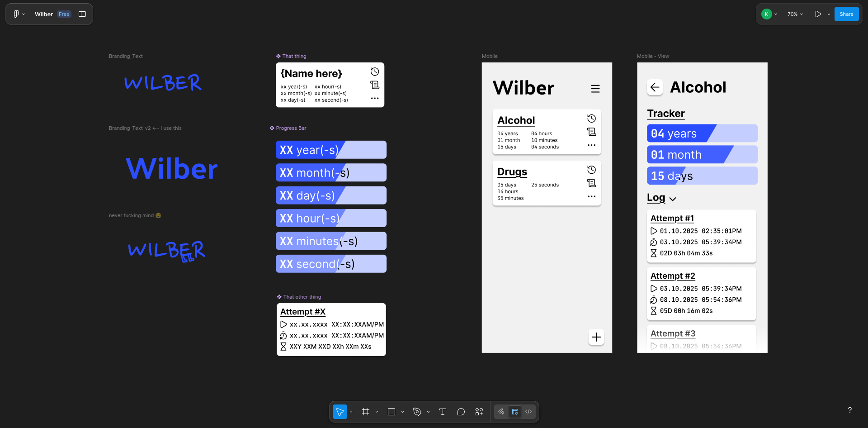Viewport: 868px width, 428px height.
Task: Open the Actions and components tool
Action: coord(479,412)
